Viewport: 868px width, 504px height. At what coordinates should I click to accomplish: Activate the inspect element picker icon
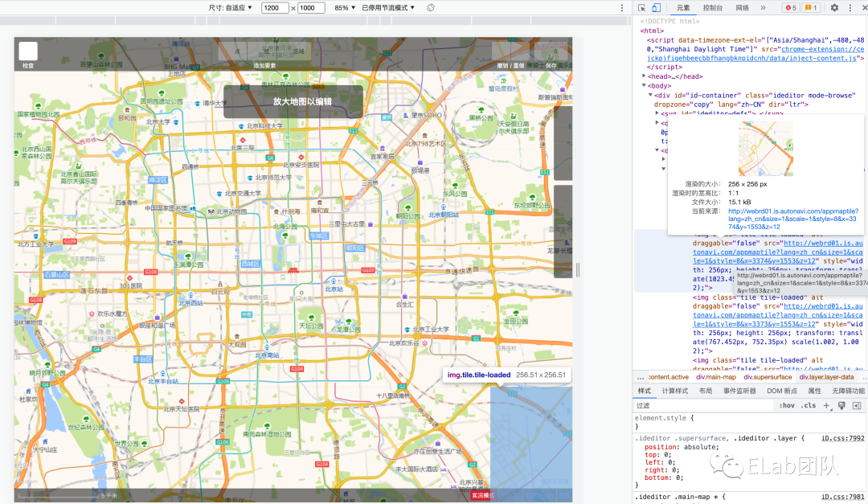click(641, 8)
